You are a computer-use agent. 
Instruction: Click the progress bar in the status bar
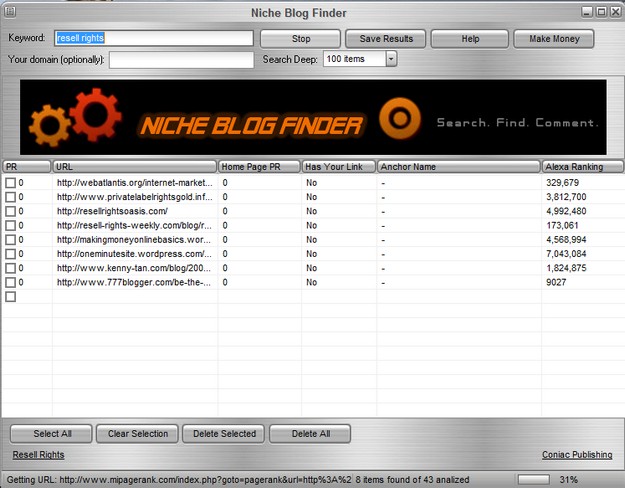pyautogui.click(x=533, y=480)
